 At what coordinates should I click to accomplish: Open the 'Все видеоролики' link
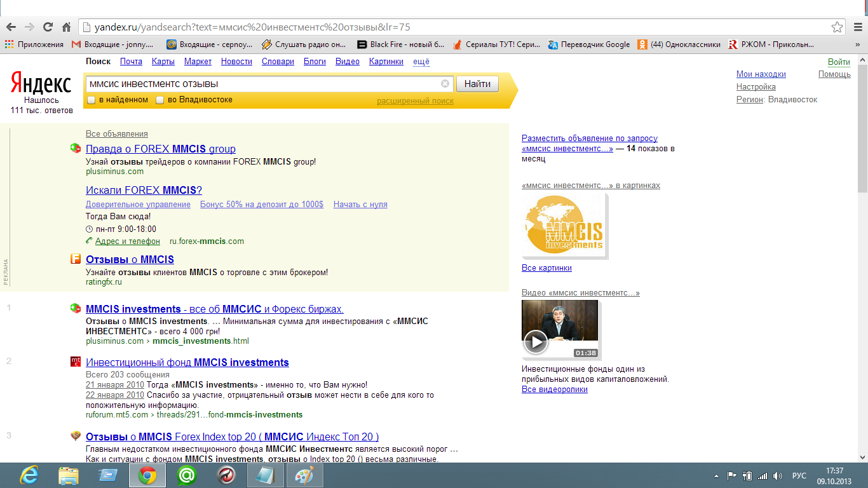[555, 390]
